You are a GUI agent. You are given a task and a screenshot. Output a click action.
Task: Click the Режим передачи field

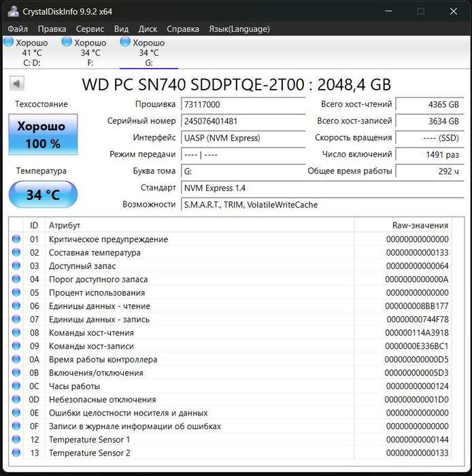click(x=243, y=154)
